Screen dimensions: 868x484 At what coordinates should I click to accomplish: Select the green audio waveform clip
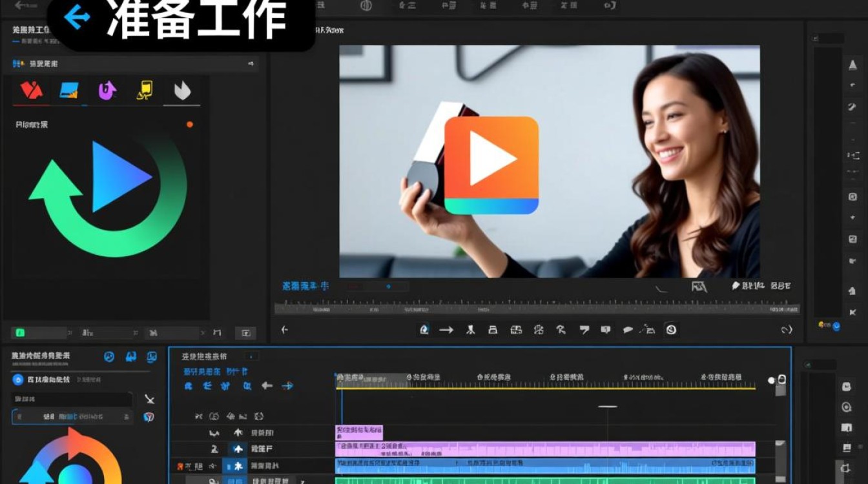(545, 480)
